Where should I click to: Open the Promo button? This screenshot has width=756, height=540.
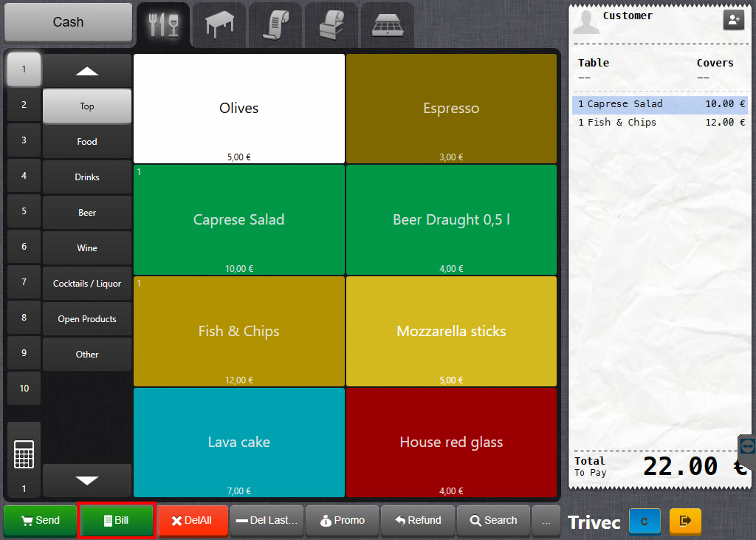point(343,521)
